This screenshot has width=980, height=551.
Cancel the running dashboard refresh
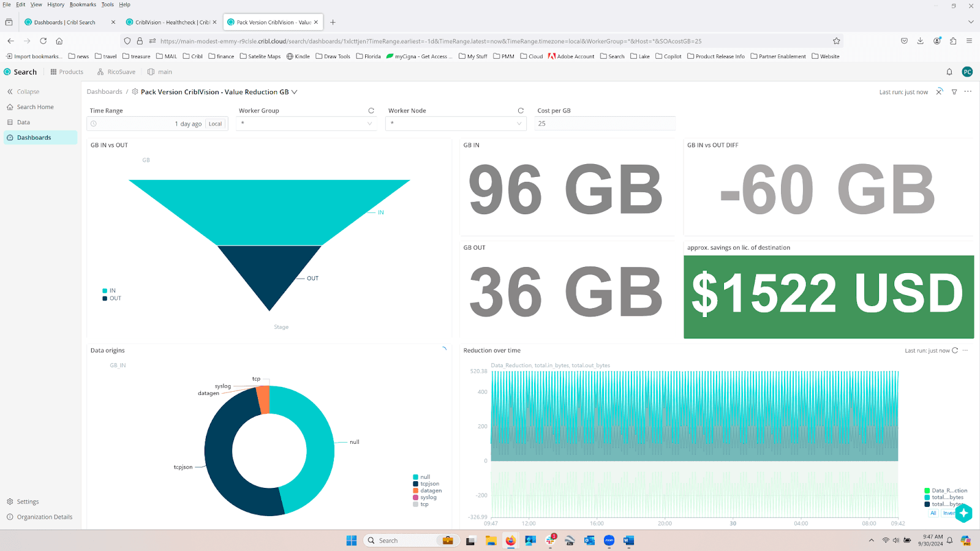point(940,92)
